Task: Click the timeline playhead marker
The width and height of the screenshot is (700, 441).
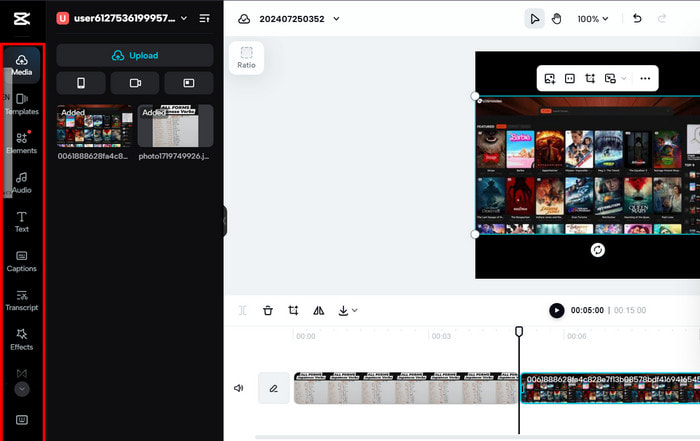Action: click(519, 331)
